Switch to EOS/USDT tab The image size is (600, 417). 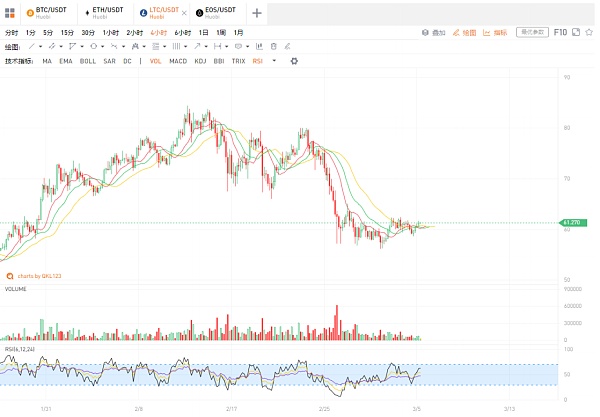(216, 13)
